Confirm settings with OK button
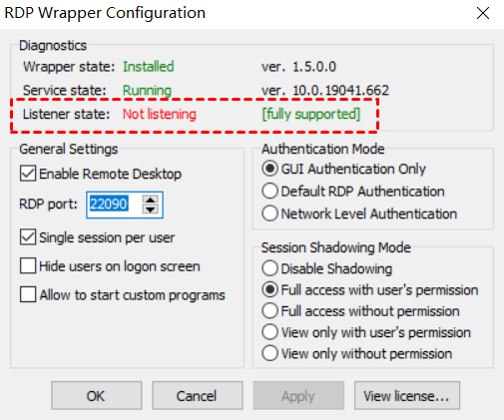Image resolution: width=504 pixels, height=420 pixels. 97,396
